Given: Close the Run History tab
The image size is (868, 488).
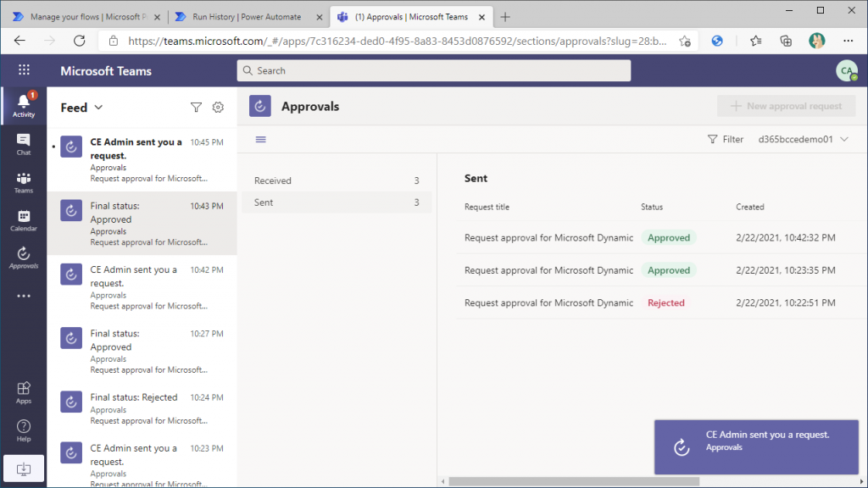Looking at the screenshot, I should [x=320, y=17].
